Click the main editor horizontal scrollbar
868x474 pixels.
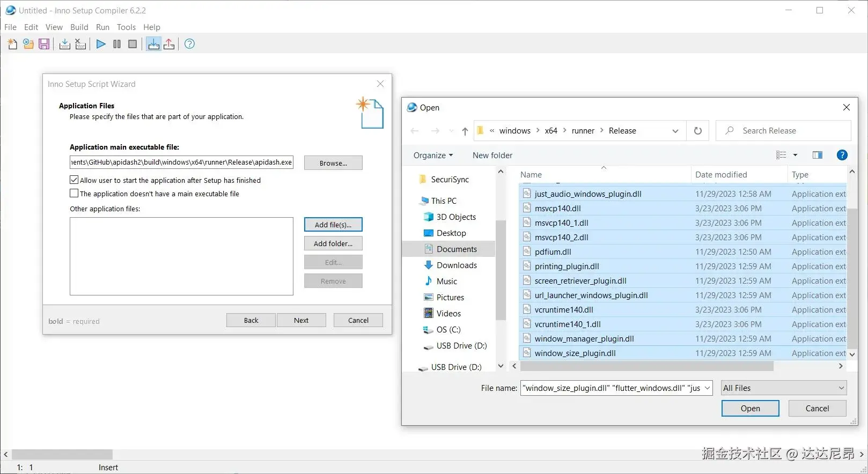tap(62, 455)
